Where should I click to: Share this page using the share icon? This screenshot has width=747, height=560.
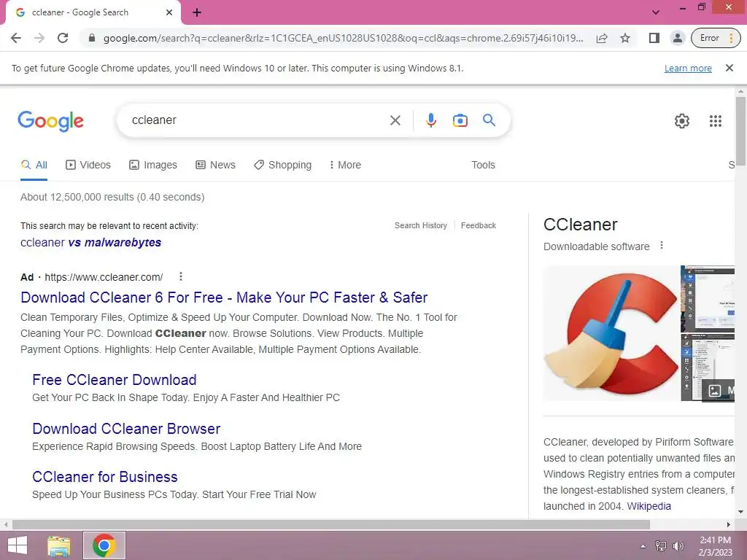coord(602,38)
